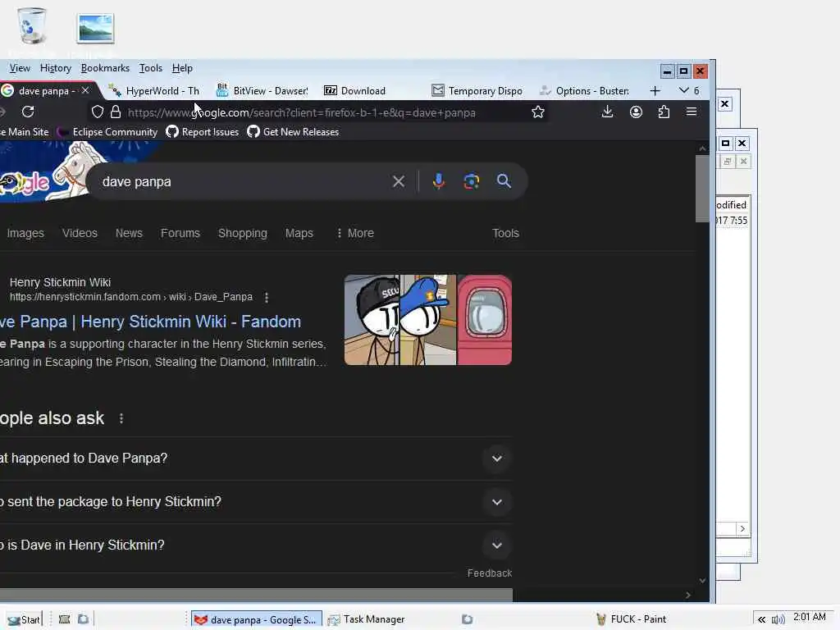
Task: Open the Firefox hamburger application menu
Action: coord(692,112)
